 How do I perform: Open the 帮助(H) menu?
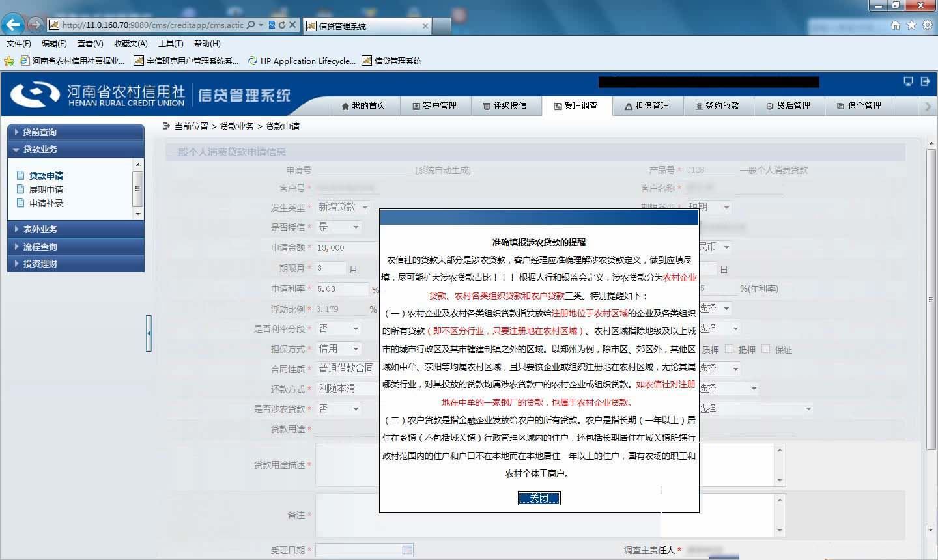[207, 44]
